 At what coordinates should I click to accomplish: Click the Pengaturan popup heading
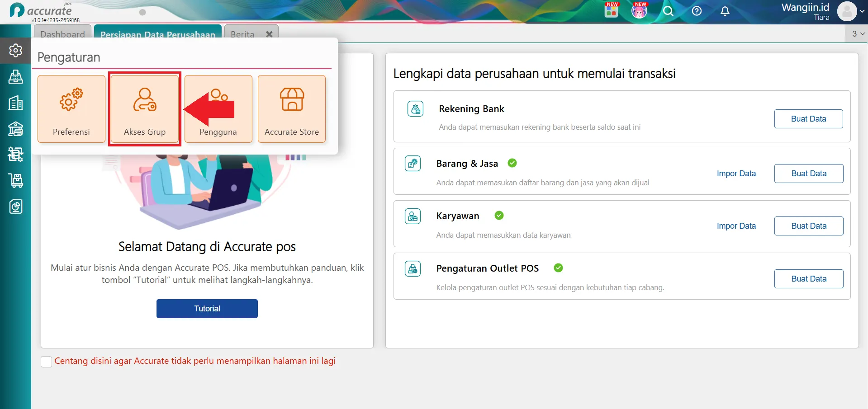coord(69,57)
